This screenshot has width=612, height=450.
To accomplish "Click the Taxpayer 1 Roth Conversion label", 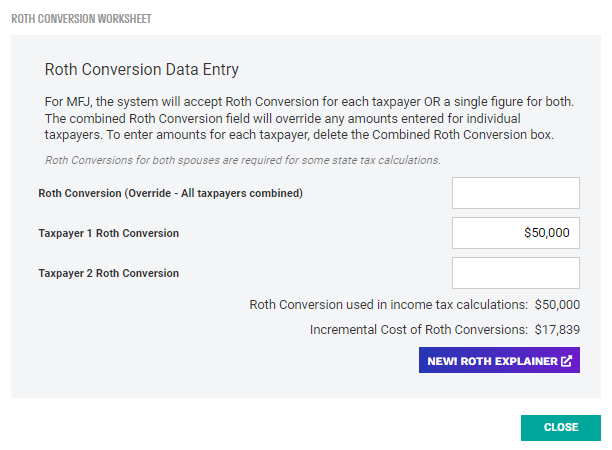I will (108, 233).
